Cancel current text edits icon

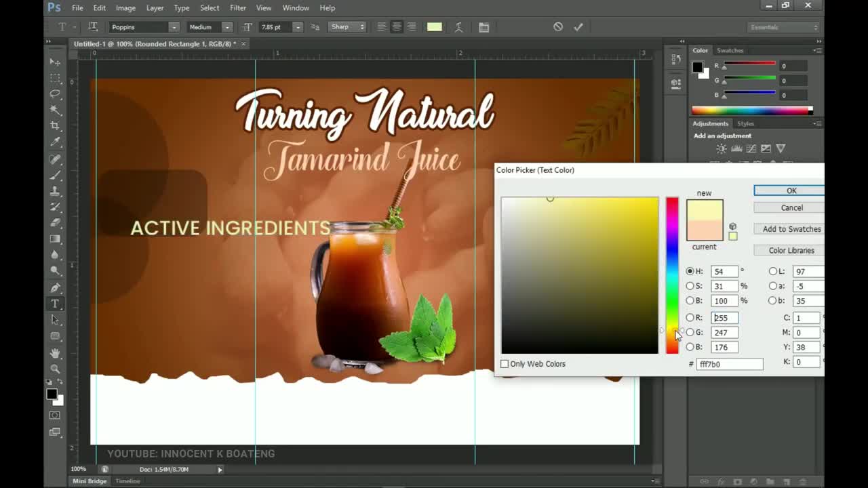click(x=557, y=27)
